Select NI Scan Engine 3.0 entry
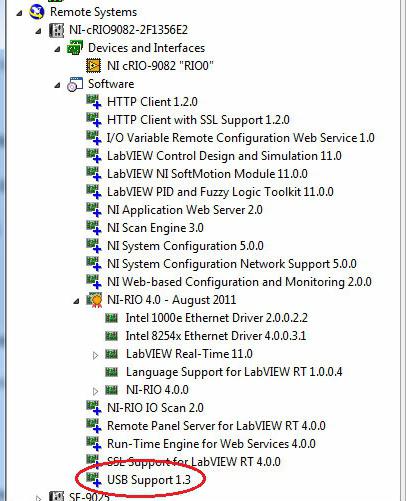Viewport: 406px width, 501px height. point(155,228)
